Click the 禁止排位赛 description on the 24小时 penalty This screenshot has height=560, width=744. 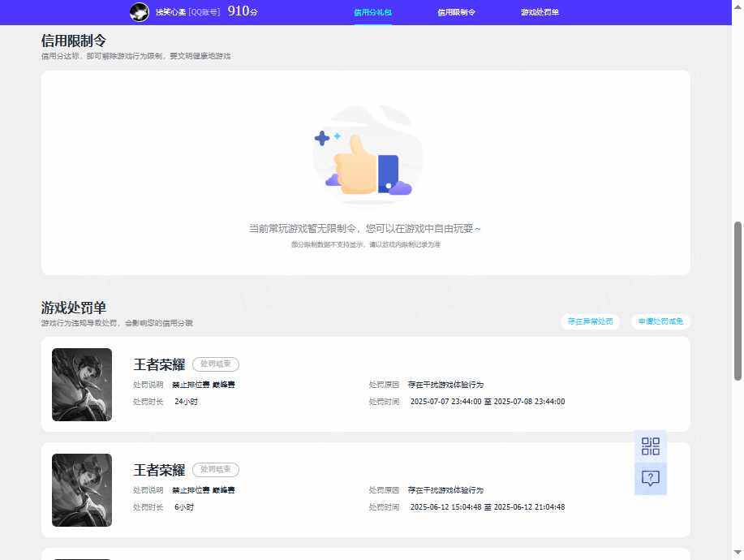tap(204, 385)
